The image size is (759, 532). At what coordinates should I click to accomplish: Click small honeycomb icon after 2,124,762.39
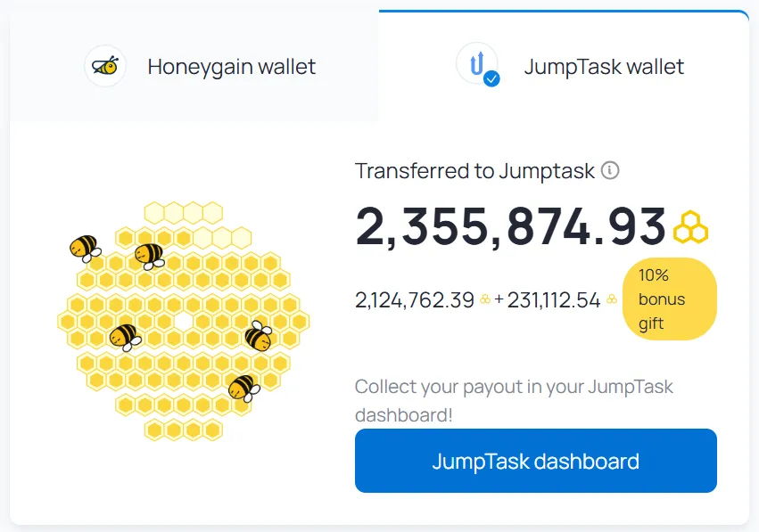(x=485, y=299)
